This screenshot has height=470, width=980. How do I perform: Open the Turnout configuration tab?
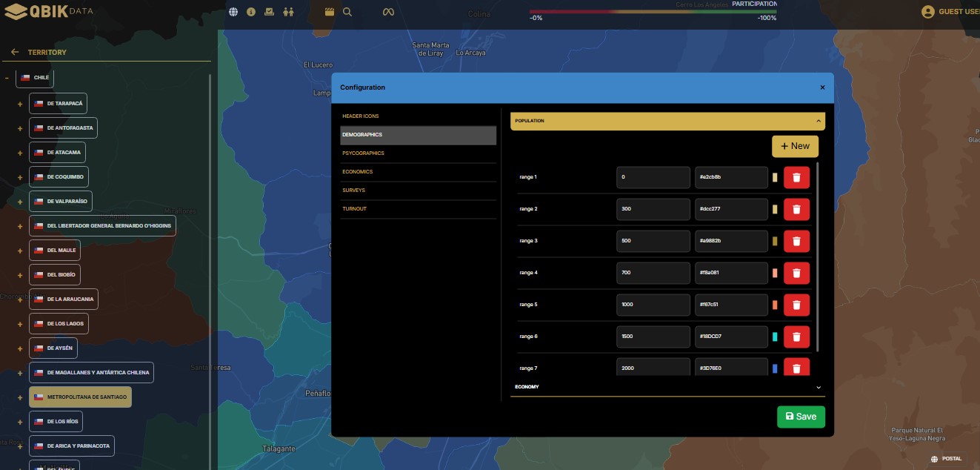tap(354, 209)
